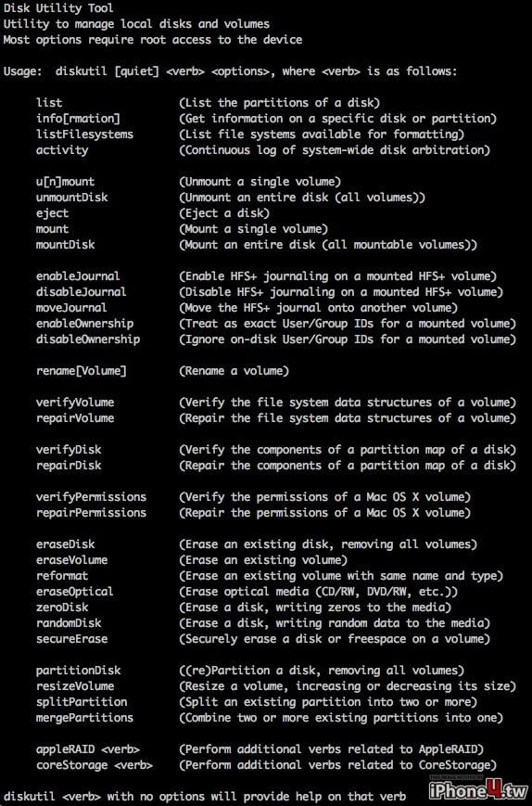Click the 'secureErase' verb text

pos(72,638)
